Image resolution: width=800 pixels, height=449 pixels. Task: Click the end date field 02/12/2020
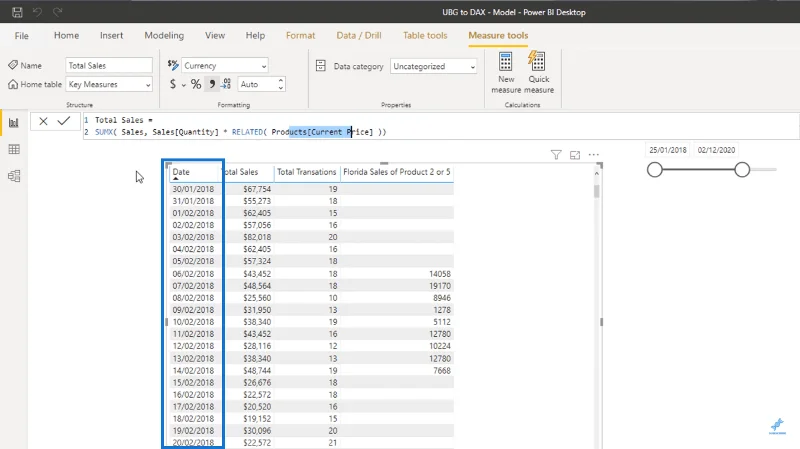[x=716, y=150]
